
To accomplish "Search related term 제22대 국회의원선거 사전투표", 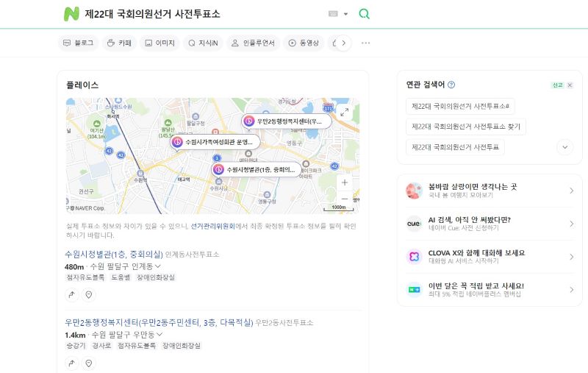I will (x=455, y=147).
